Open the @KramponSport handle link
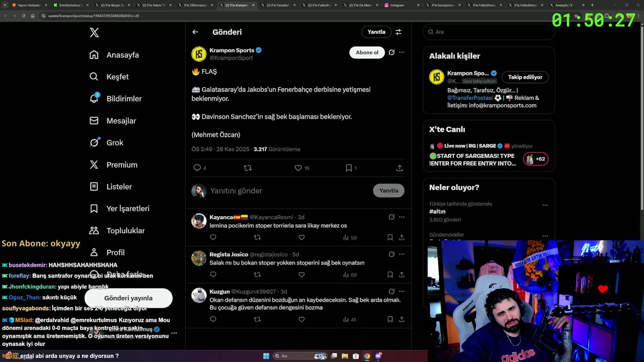644x362 pixels. (x=231, y=58)
